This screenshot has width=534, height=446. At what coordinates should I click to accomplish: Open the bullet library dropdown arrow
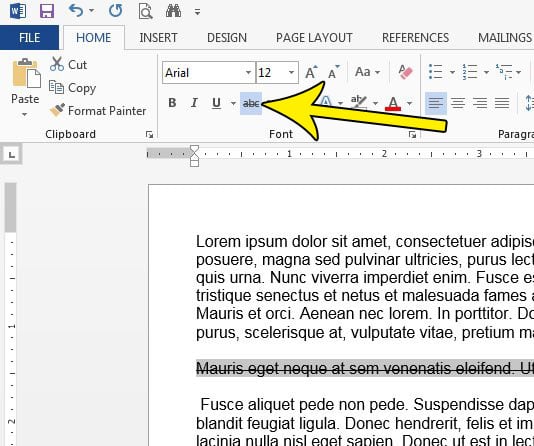pos(452,72)
